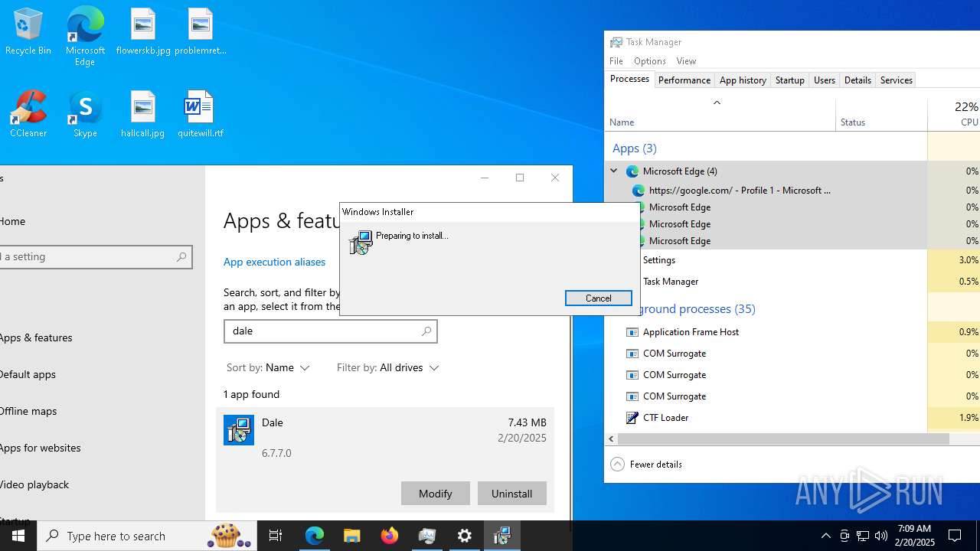Open Firefox from the taskbar

(390, 536)
